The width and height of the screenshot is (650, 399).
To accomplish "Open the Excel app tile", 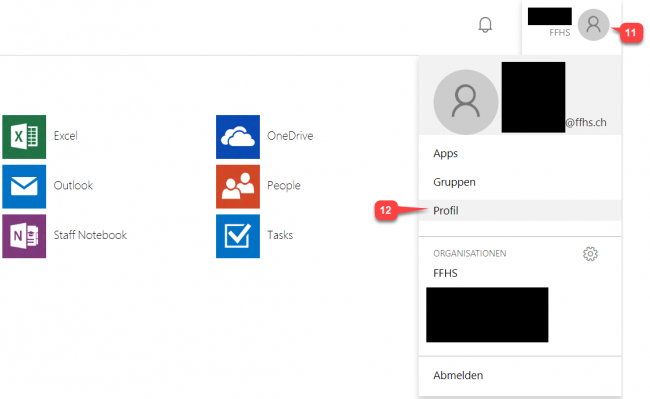I will 24,137.
